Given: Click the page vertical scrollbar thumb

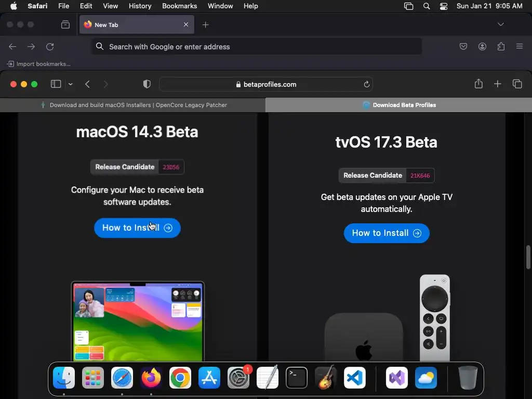Looking at the screenshot, I should 528,257.
